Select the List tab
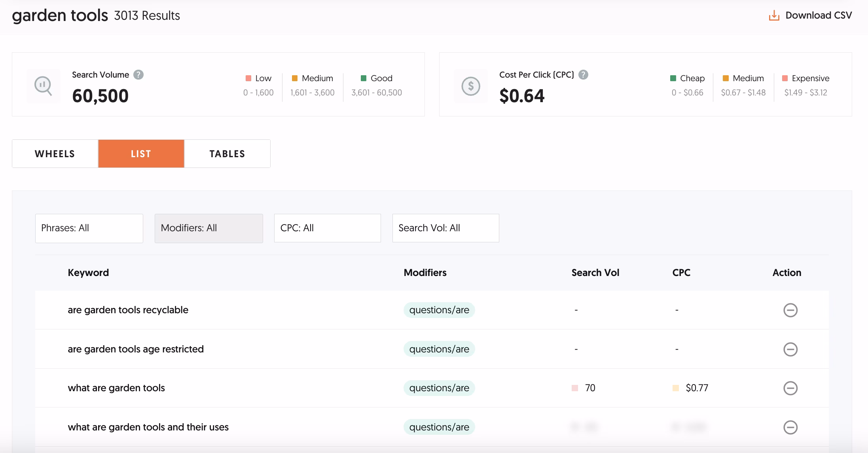This screenshot has width=868, height=453. [x=141, y=154]
